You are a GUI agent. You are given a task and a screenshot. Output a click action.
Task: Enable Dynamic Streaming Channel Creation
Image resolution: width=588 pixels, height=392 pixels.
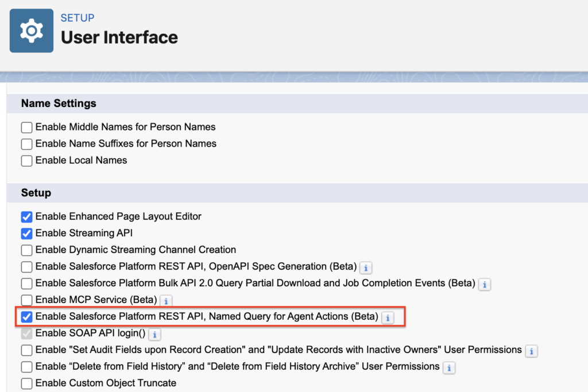point(26,250)
